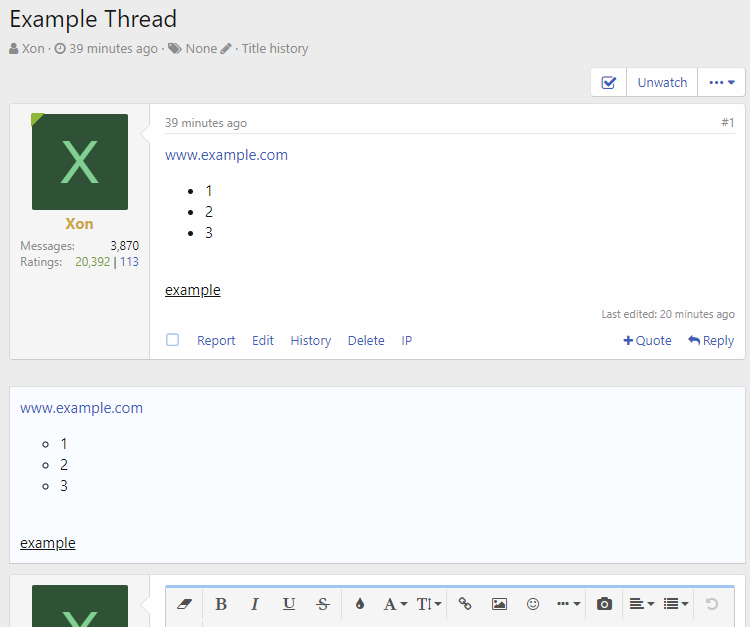Tick the post #1 selection checkbox
This screenshot has height=627, width=750.
[x=172, y=340]
